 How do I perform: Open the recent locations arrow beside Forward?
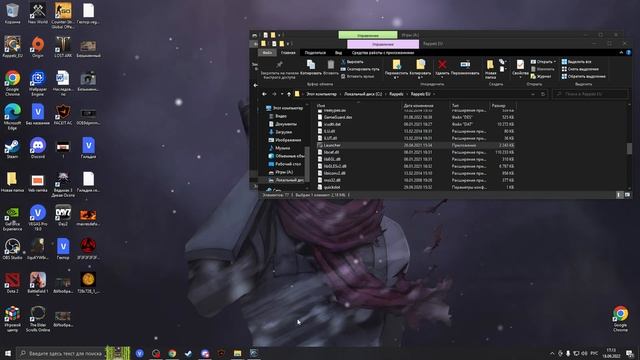(282, 94)
